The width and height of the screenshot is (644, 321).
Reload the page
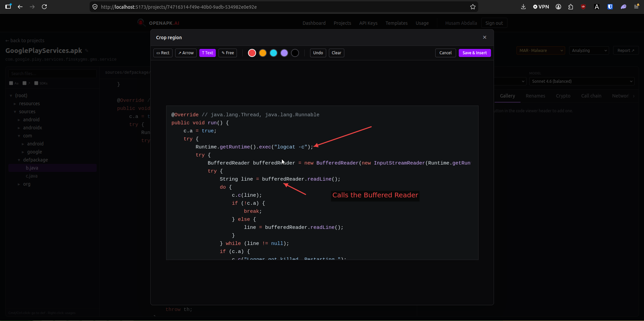tap(44, 7)
